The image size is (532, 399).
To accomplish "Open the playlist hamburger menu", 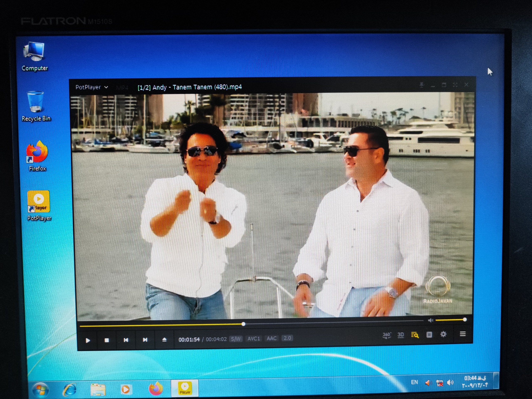I will point(463,334).
